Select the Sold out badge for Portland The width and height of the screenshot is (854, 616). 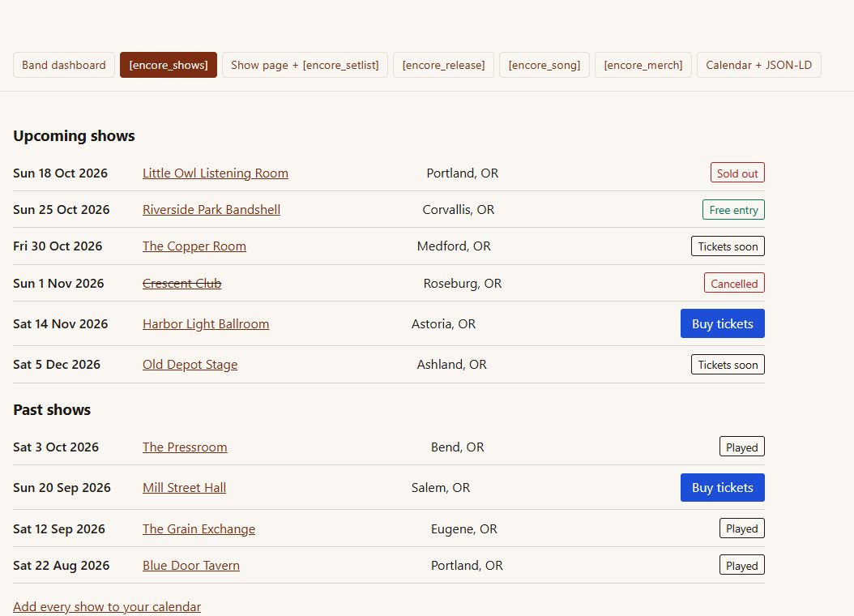[x=737, y=173]
